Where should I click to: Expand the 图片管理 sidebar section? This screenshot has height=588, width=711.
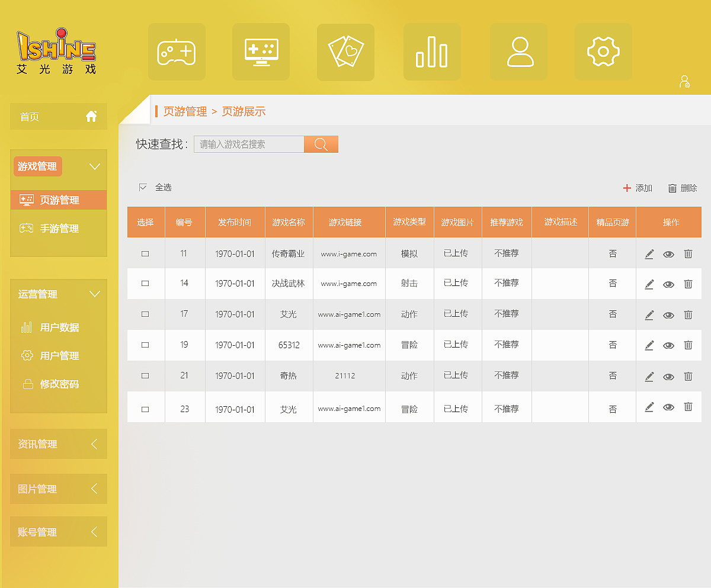point(58,489)
